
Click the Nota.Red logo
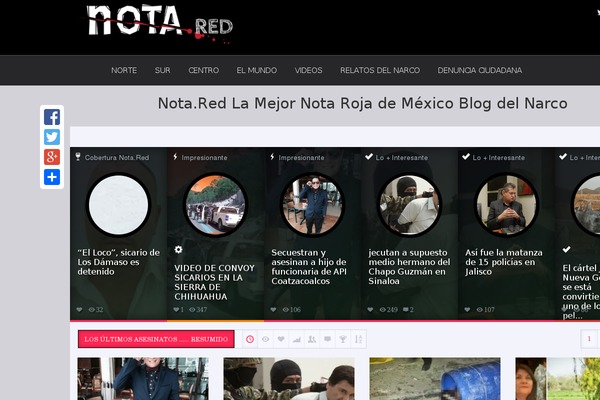click(160, 23)
